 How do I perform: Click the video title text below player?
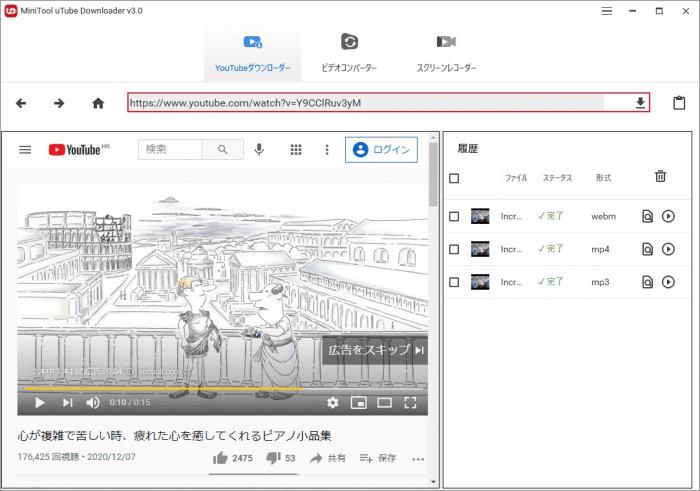point(175,436)
